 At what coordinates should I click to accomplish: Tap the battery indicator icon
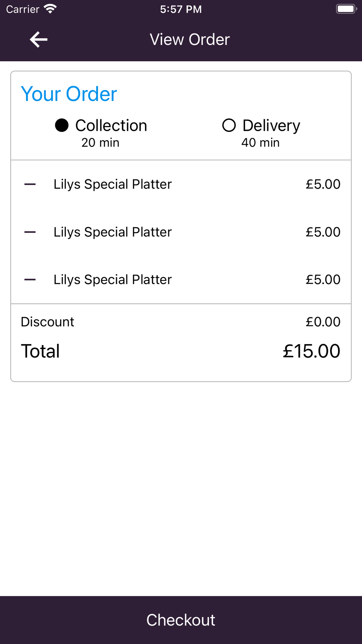346,9
